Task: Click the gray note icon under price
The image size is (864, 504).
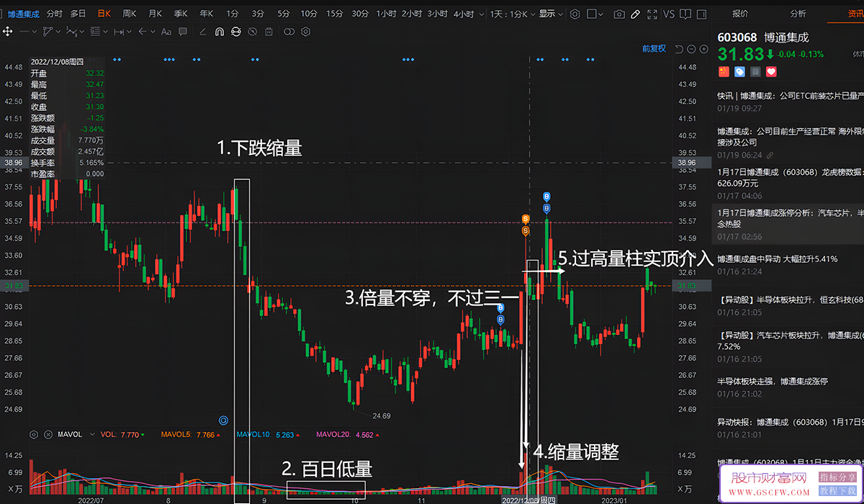Action: [755, 71]
